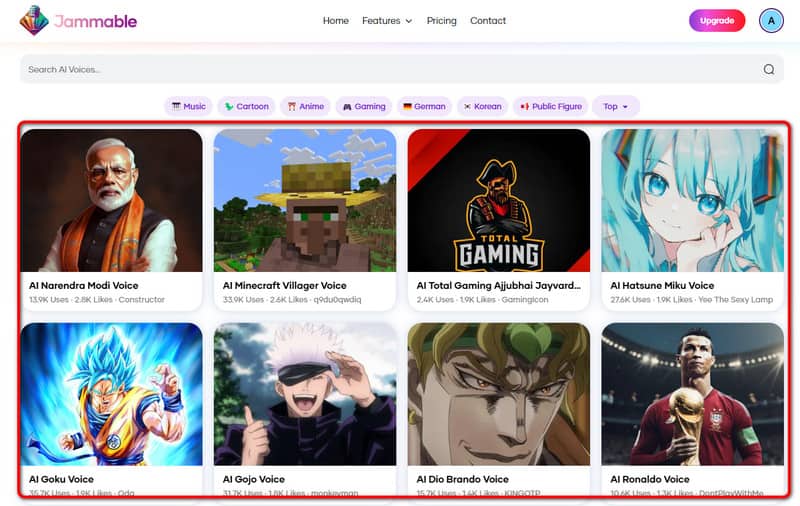Click the Jammable logo icon
The image size is (800, 506).
34,21
